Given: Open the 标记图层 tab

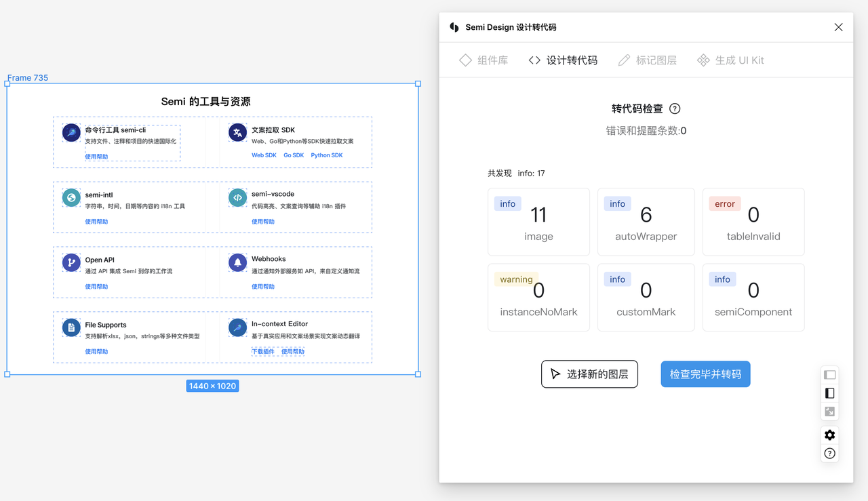Looking at the screenshot, I should coord(647,60).
